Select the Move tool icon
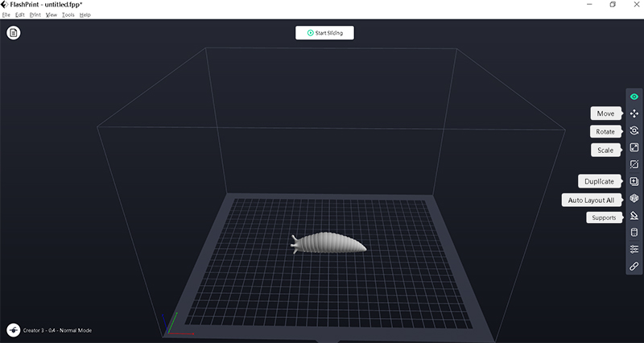This screenshot has height=343, width=644. (634, 114)
